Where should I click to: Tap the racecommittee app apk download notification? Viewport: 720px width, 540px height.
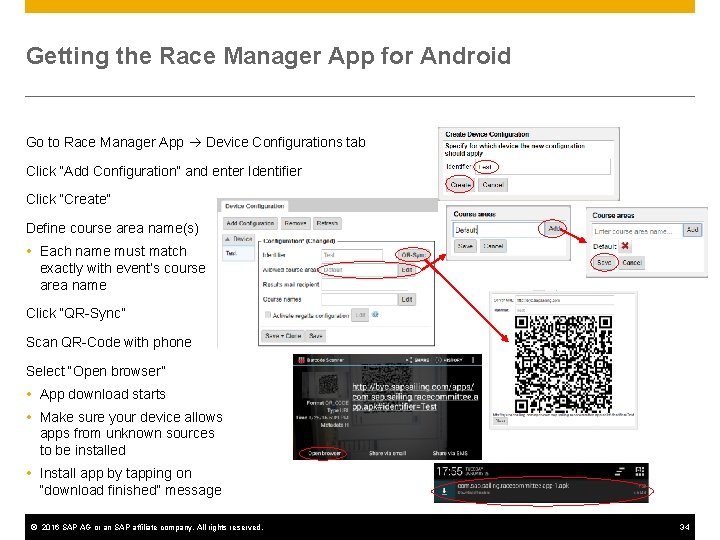coord(541,489)
